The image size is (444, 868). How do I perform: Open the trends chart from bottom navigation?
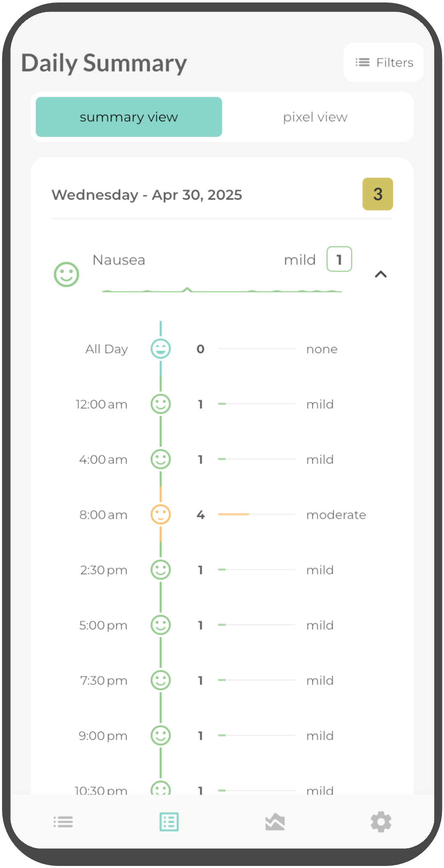coord(274,822)
